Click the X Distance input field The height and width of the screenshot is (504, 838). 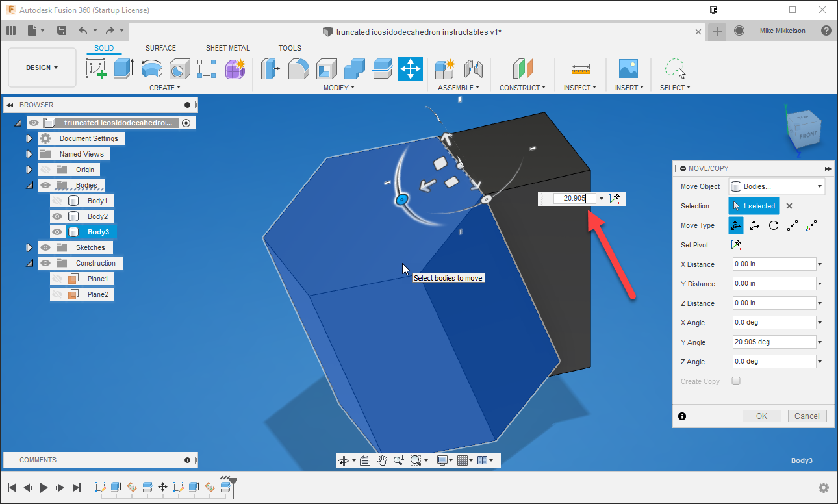774,264
